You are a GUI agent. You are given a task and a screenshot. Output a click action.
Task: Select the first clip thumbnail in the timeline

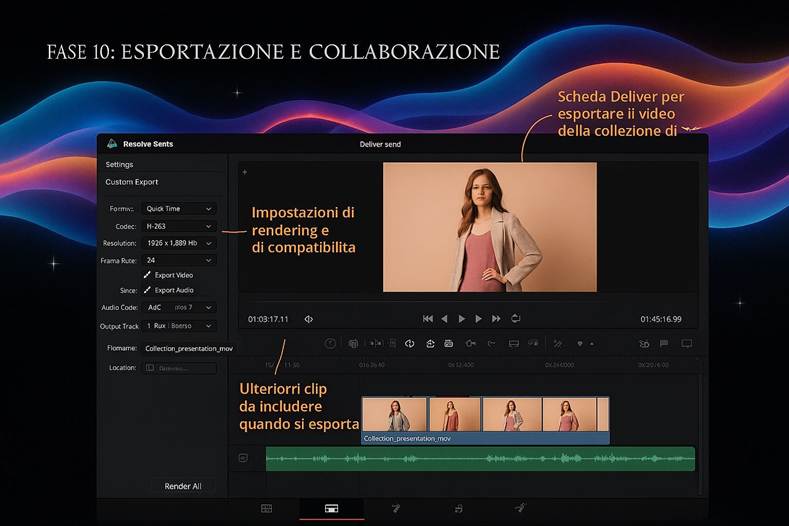394,414
